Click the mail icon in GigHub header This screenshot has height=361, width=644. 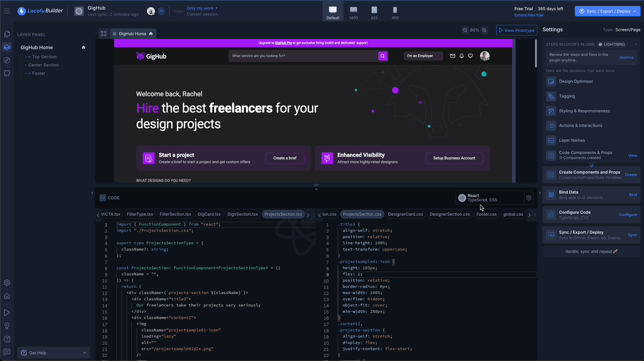pos(452,56)
